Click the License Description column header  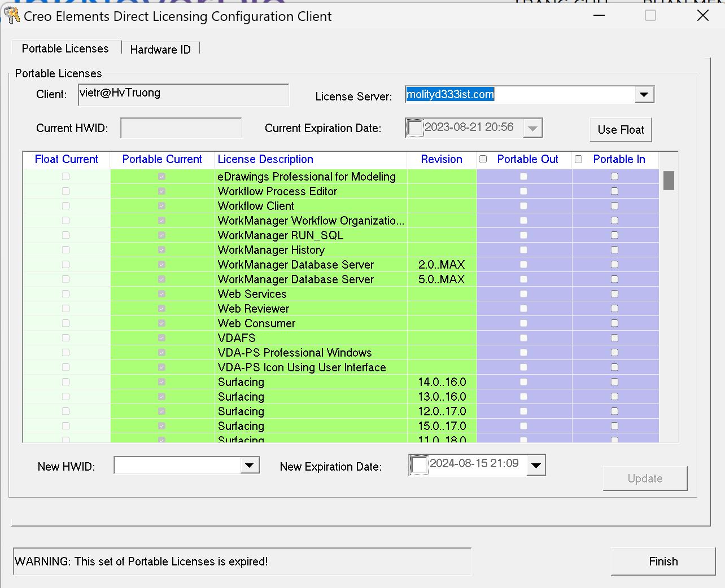pos(265,159)
